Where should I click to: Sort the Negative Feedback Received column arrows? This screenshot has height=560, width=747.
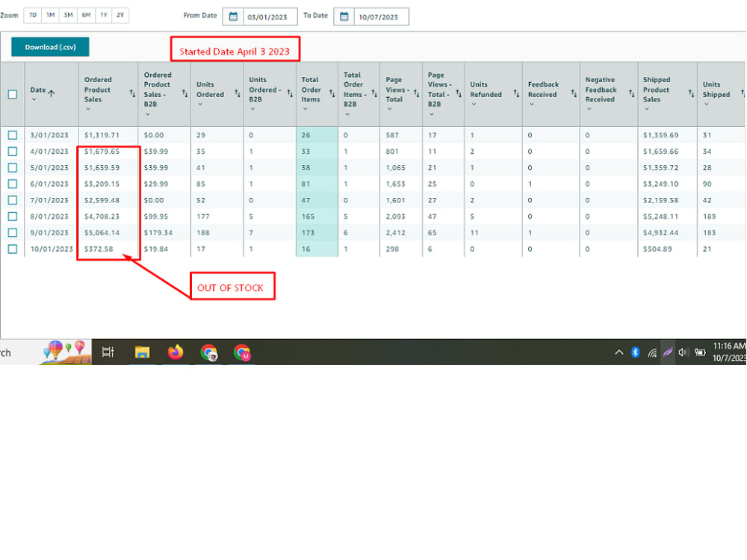631,93
